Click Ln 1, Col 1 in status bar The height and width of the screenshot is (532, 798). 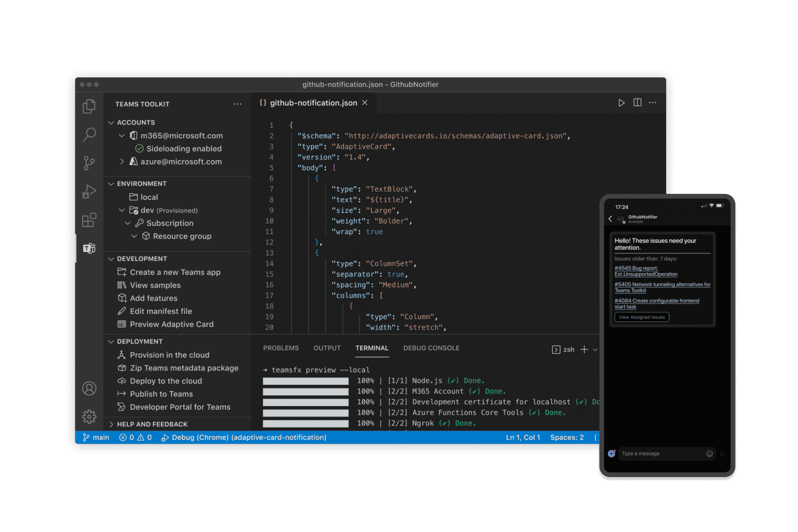click(x=523, y=437)
